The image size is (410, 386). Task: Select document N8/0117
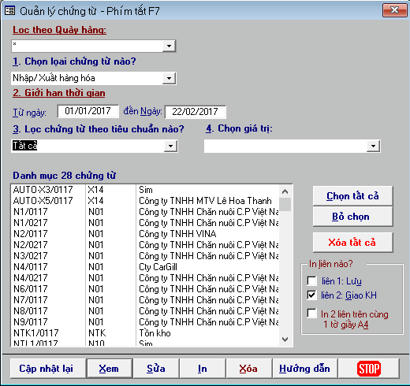146,311
